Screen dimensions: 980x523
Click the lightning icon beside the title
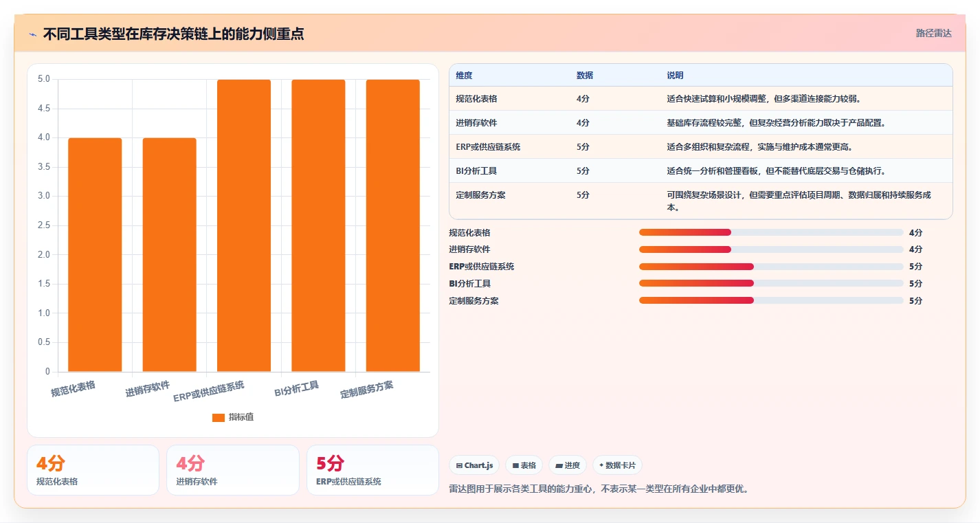32,34
